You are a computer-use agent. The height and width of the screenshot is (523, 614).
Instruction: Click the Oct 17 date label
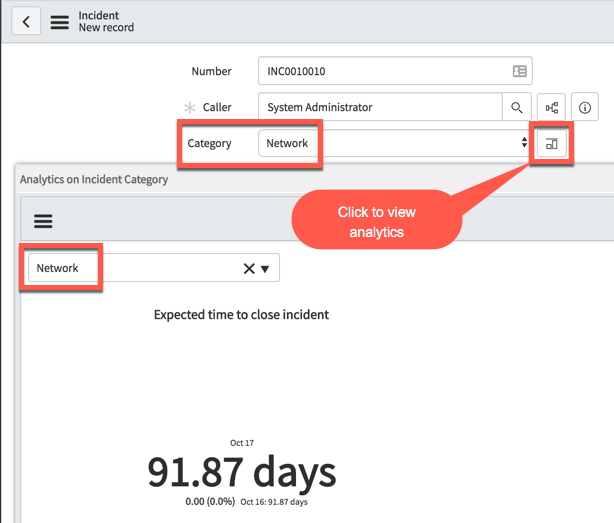(242, 443)
